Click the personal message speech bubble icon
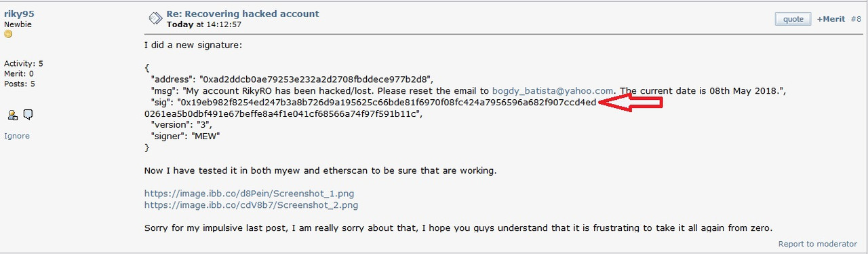This screenshot has width=868, height=254. (28, 115)
